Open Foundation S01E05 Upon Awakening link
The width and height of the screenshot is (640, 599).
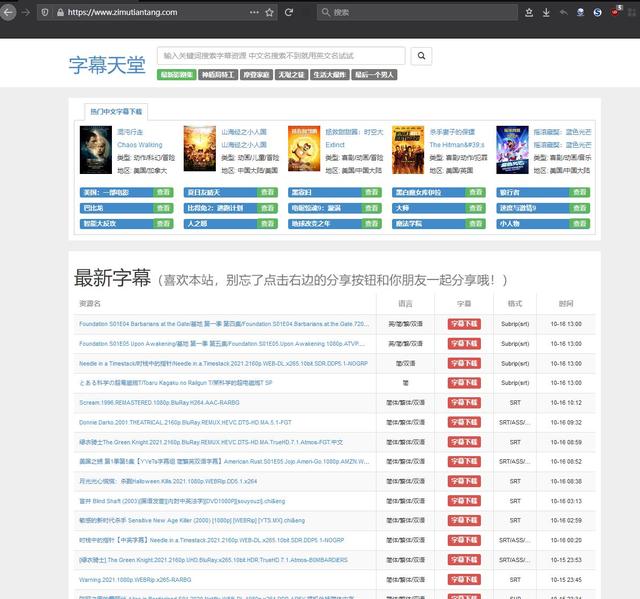click(222, 344)
